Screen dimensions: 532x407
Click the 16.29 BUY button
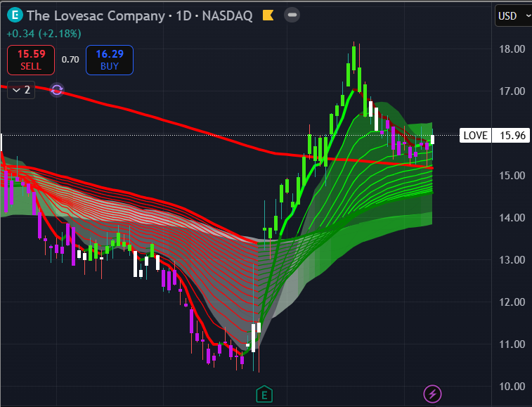(110, 60)
